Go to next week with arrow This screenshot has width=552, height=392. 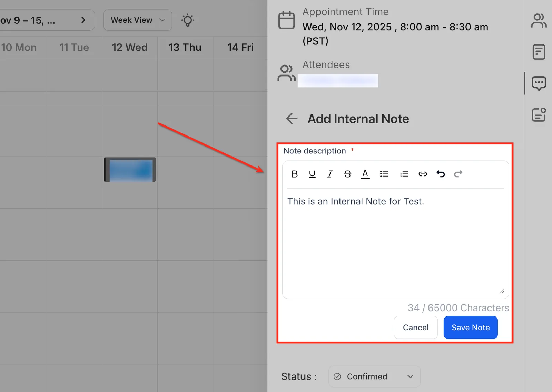(x=83, y=20)
